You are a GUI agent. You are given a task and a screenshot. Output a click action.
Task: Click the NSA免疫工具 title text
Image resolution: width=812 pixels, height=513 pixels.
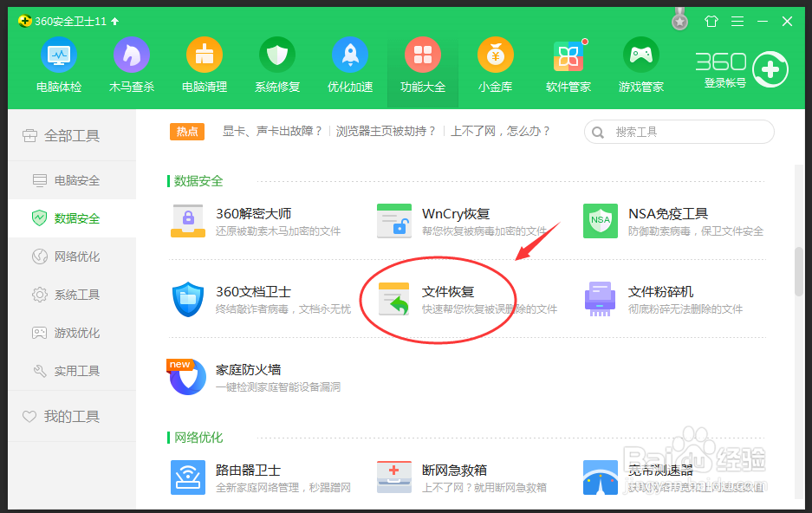[x=668, y=214]
